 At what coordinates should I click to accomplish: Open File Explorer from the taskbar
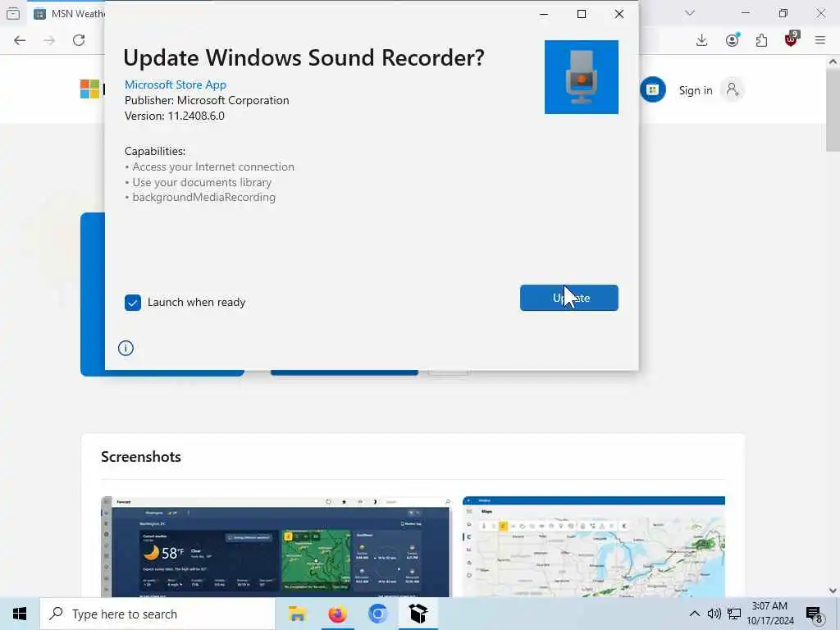(297, 614)
